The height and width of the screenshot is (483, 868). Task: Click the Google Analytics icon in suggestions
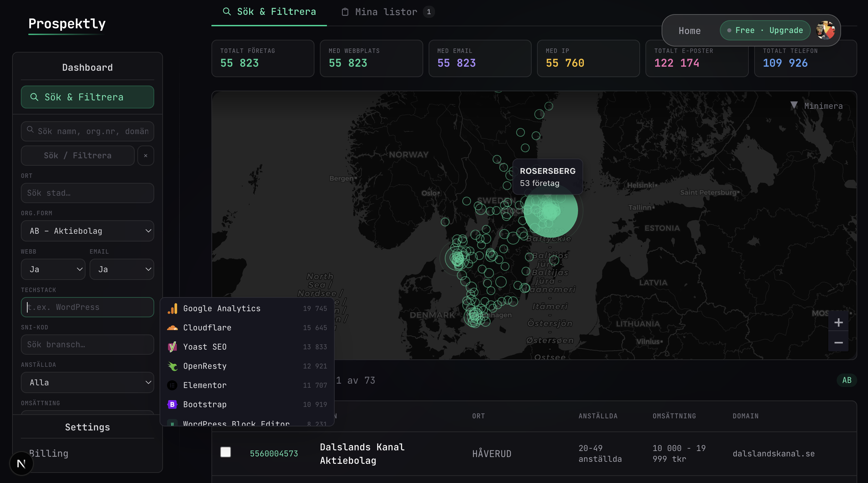pyautogui.click(x=172, y=309)
